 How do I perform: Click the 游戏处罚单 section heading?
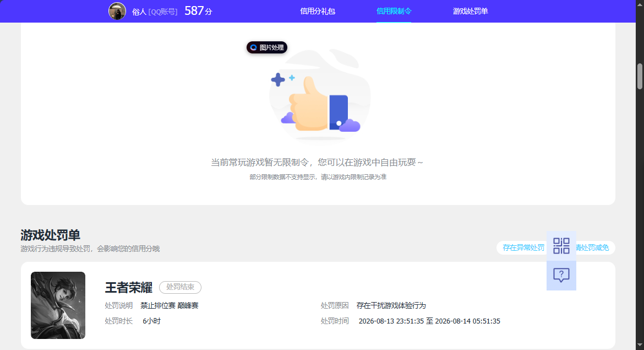(50, 235)
